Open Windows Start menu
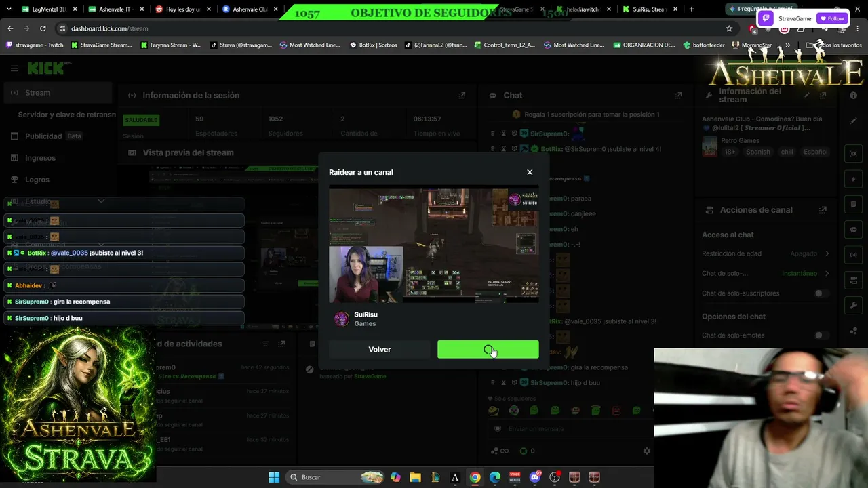Image resolution: width=868 pixels, height=488 pixels. [x=274, y=477]
